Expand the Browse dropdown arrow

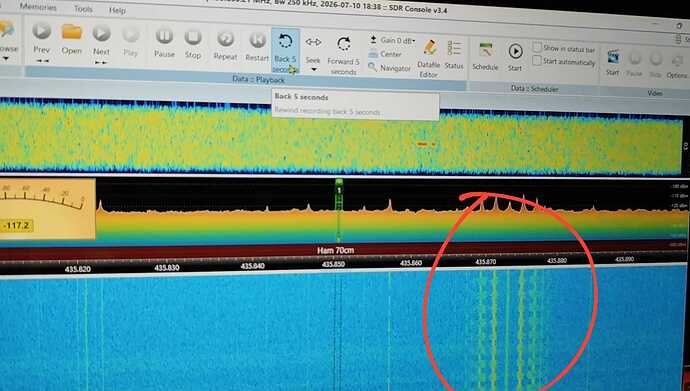click(x=6, y=58)
